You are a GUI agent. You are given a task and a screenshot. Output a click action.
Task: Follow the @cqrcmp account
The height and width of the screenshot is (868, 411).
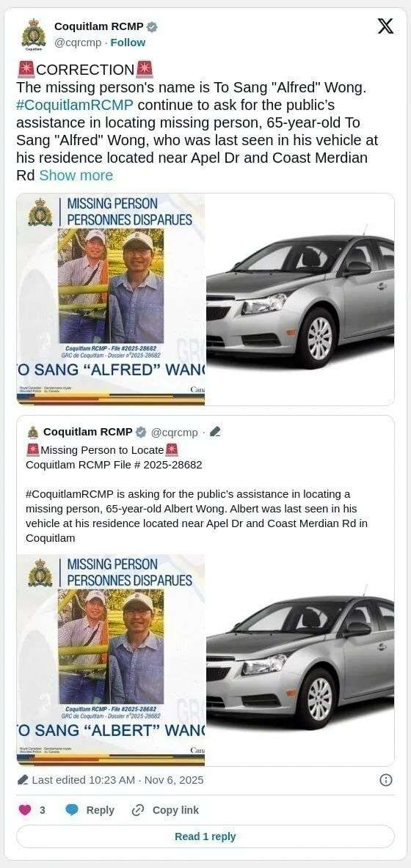tap(128, 43)
